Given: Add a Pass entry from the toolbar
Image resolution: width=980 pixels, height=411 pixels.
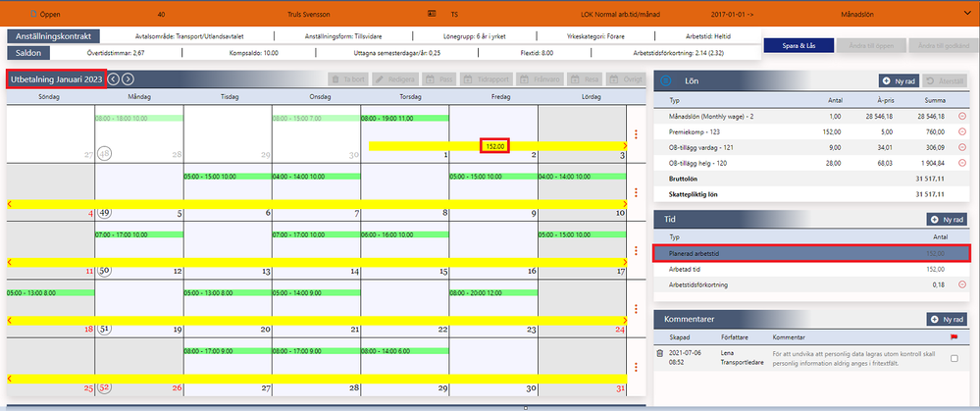Looking at the screenshot, I should coord(438,80).
